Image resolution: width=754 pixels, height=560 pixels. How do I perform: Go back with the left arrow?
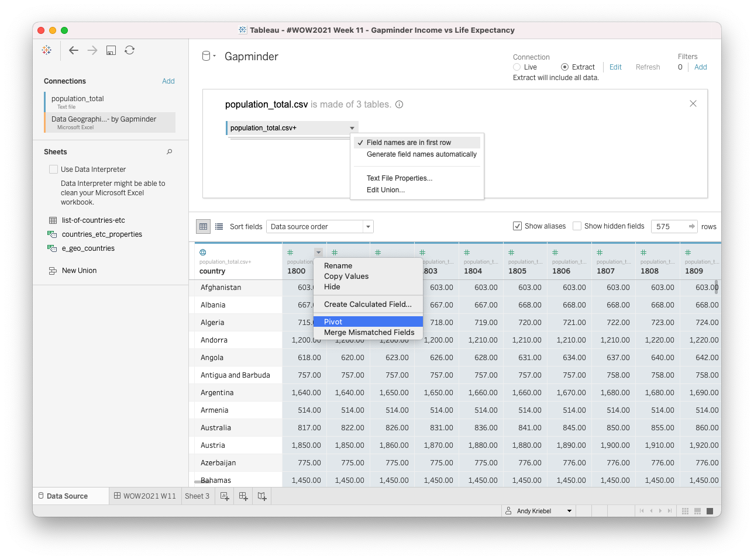click(x=74, y=50)
